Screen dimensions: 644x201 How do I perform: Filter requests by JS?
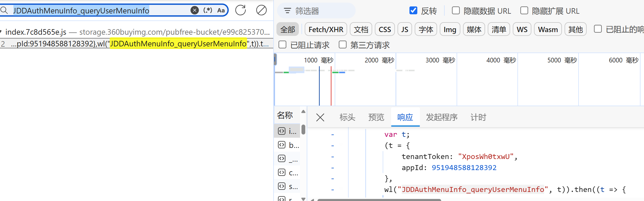[x=405, y=29]
